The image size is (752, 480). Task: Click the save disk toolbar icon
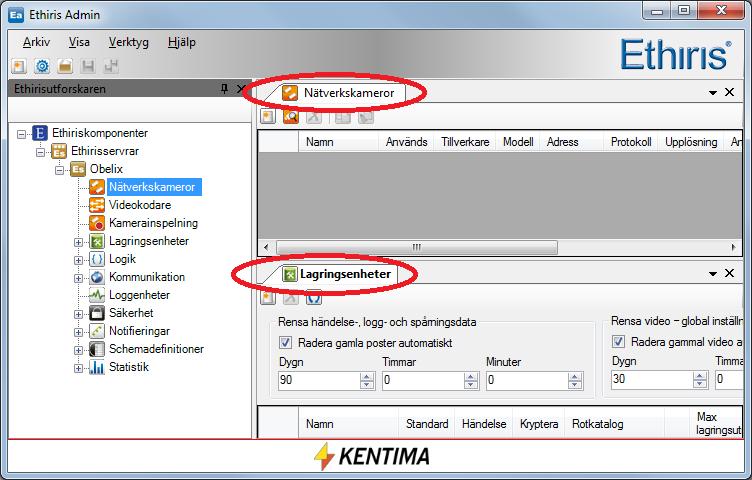coord(88,66)
